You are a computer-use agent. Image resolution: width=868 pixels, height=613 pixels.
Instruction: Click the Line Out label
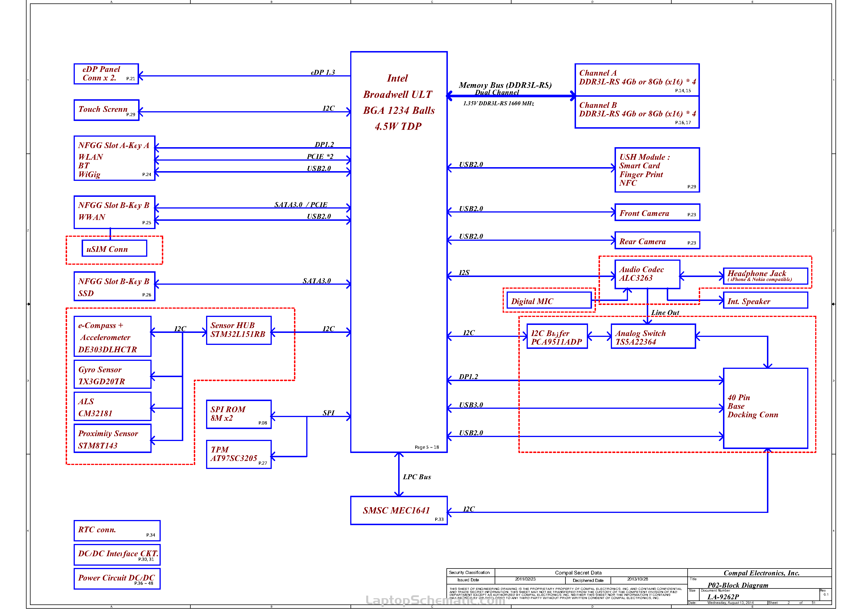tap(665, 313)
